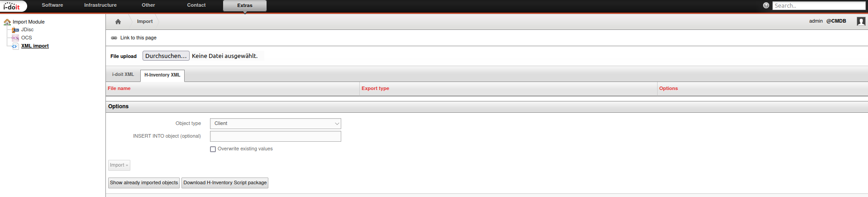Click the XML import tree icon
This screenshot has height=197, width=868.
[15, 46]
